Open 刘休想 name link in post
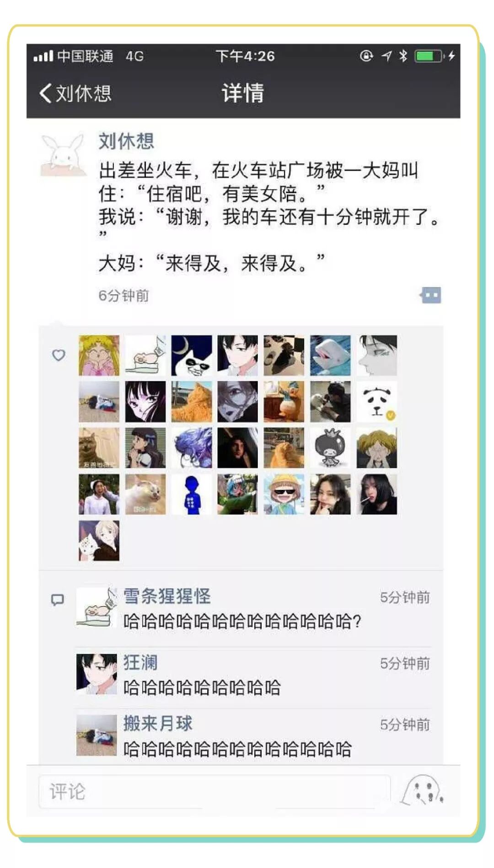This screenshot has height=868, width=494. [127, 141]
